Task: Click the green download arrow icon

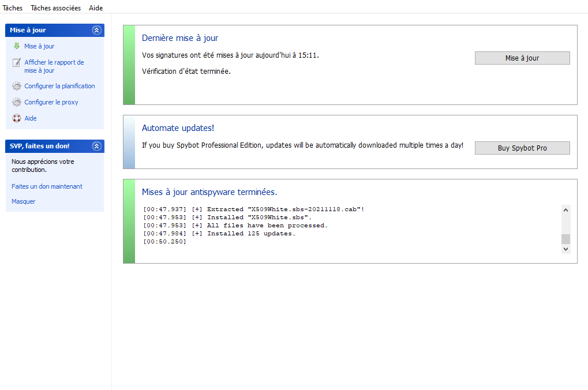Action: point(17,46)
